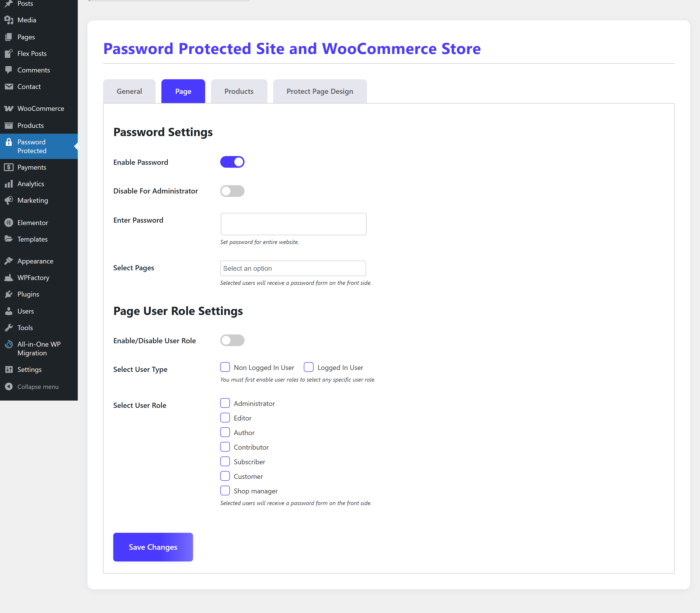The image size is (700, 613).
Task: Open Password Protected sidebar menu item
Action: [x=39, y=146]
